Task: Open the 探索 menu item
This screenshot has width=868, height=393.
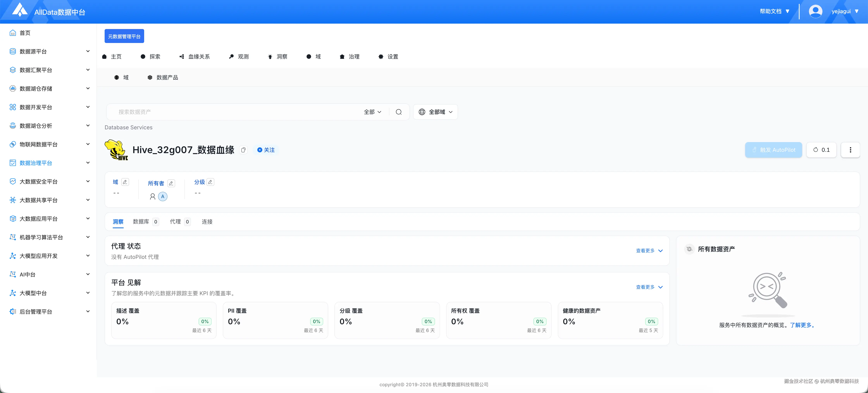Action: coord(151,57)
